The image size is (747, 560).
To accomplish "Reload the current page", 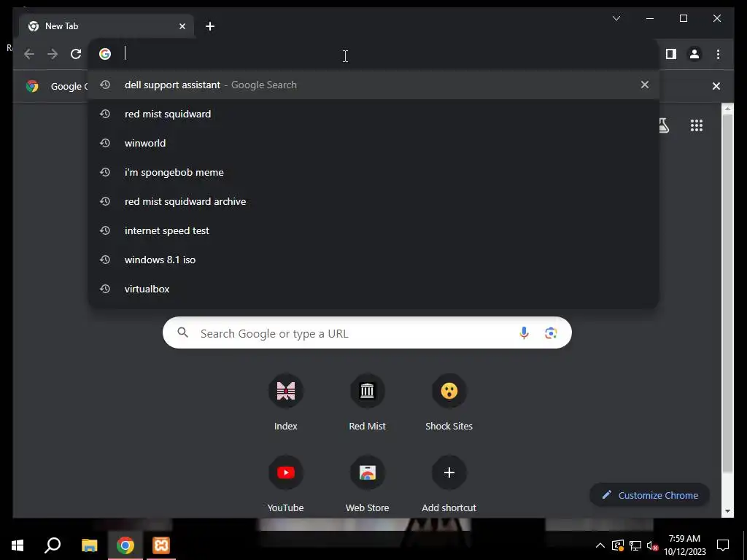I will pos(76,54).
